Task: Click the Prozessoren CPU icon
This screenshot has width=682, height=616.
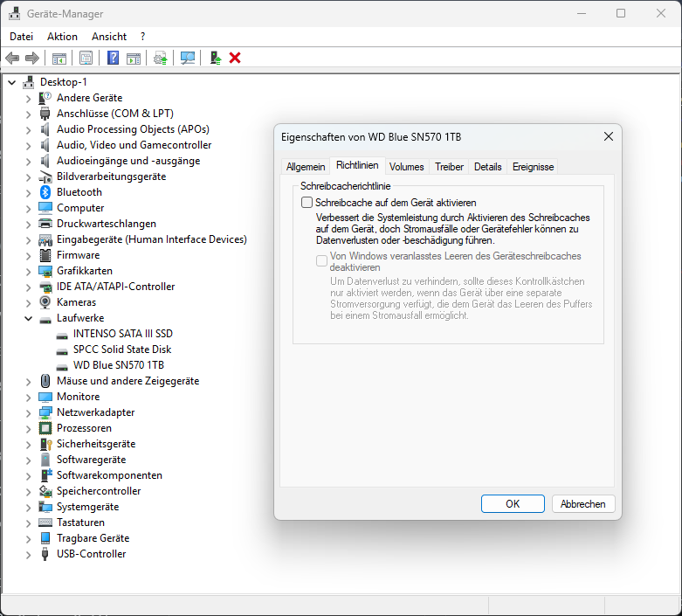Action: point(45,428)
